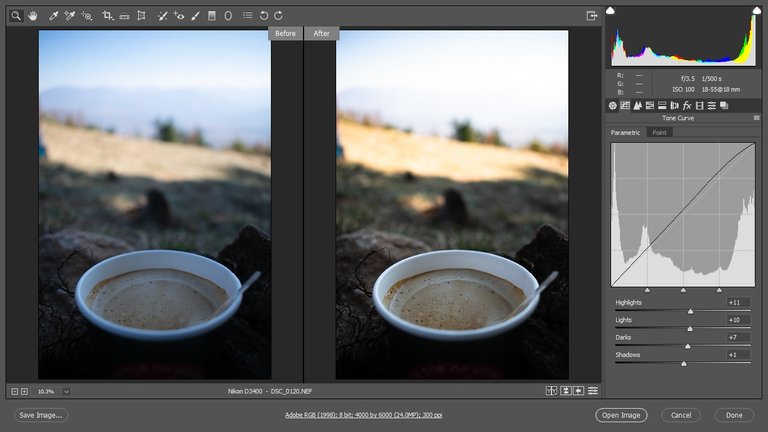Click the Highlights slider handle
The width and height of the screenshot is (768, 432).
[691, 312]
